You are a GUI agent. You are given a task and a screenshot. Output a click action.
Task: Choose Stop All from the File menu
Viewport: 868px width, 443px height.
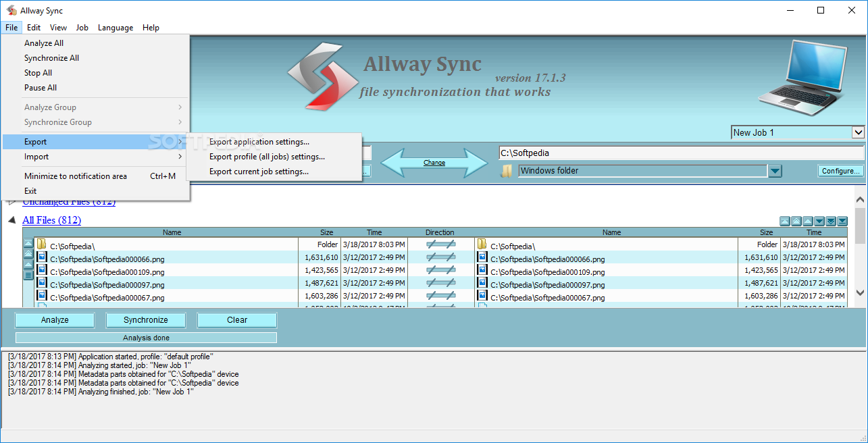pos(95,73)
